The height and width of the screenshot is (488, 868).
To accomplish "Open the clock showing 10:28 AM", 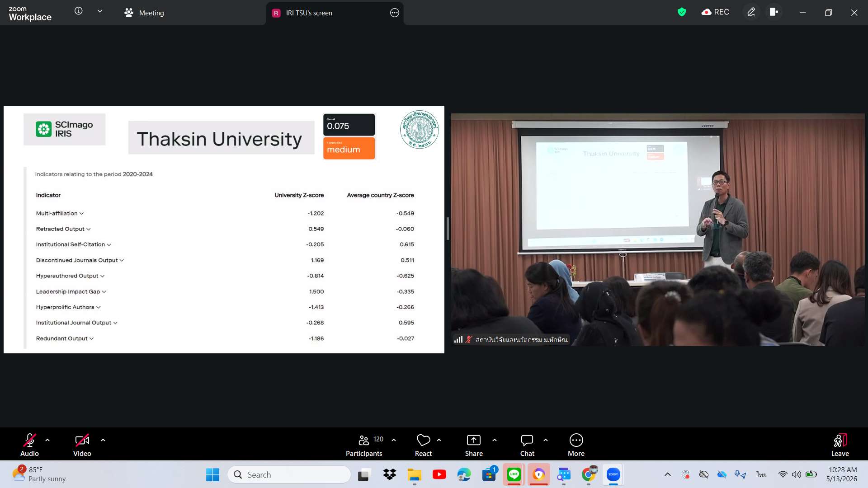I will point(842,474).
